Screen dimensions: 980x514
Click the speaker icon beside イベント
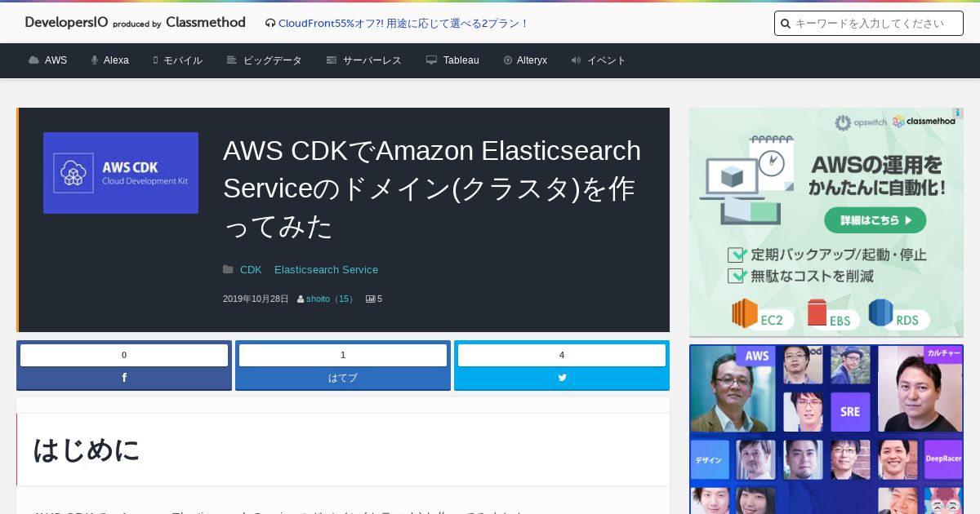(576, 60)
